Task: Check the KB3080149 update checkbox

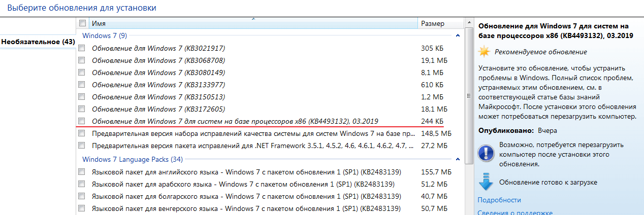Action: (82, 73)
